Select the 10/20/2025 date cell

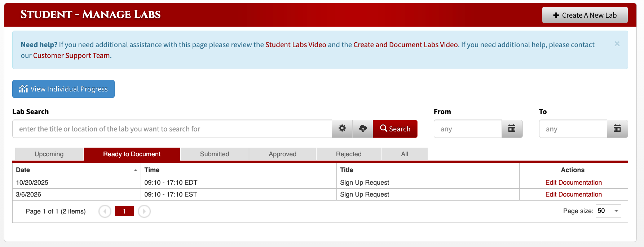click(x=76, y=183)
